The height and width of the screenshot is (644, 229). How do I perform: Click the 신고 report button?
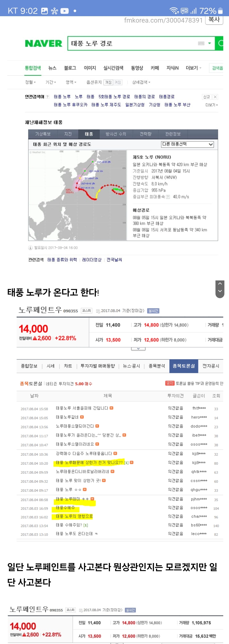click(207, 97)
